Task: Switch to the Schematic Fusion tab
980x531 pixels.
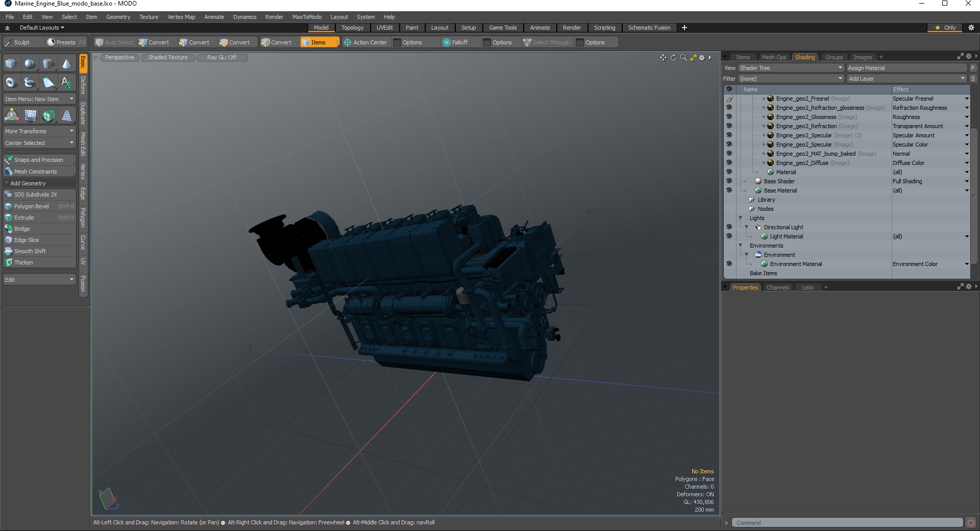Action: (x=649, y=28)
